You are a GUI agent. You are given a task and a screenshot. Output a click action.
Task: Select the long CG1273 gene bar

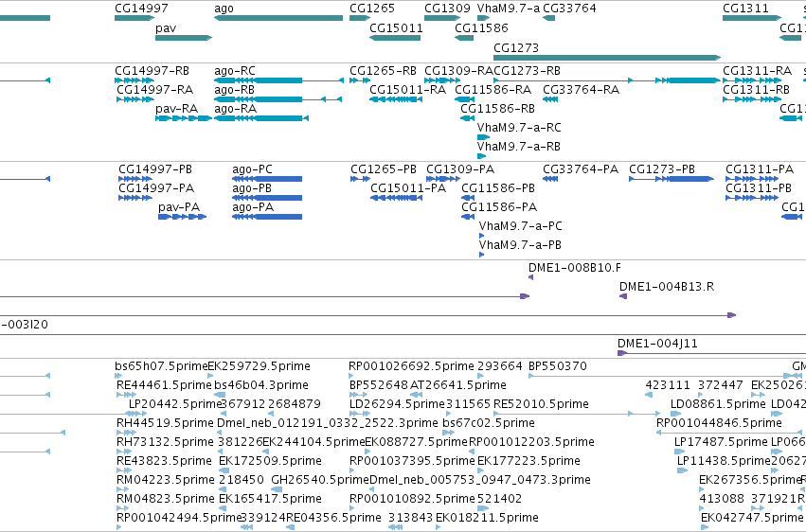point(607,58)
